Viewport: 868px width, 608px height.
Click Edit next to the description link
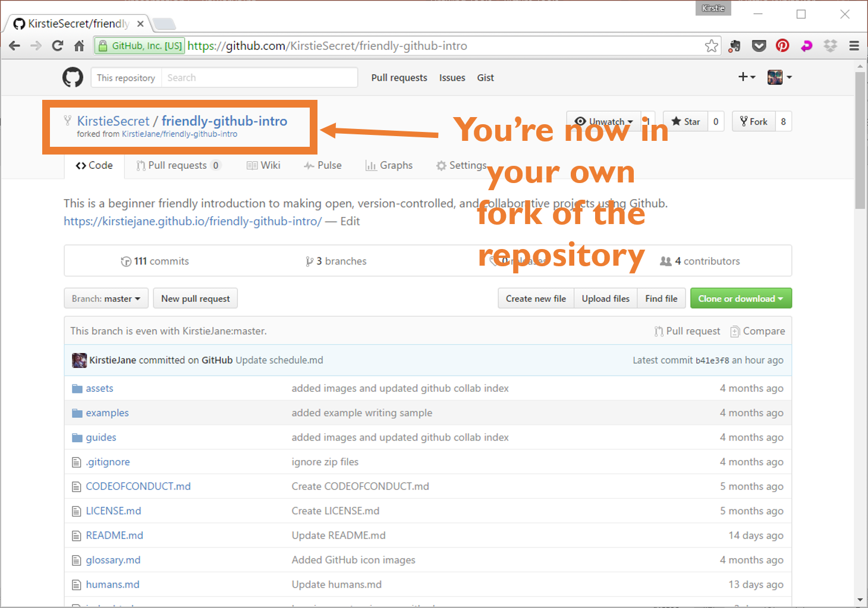click(350, 221)
